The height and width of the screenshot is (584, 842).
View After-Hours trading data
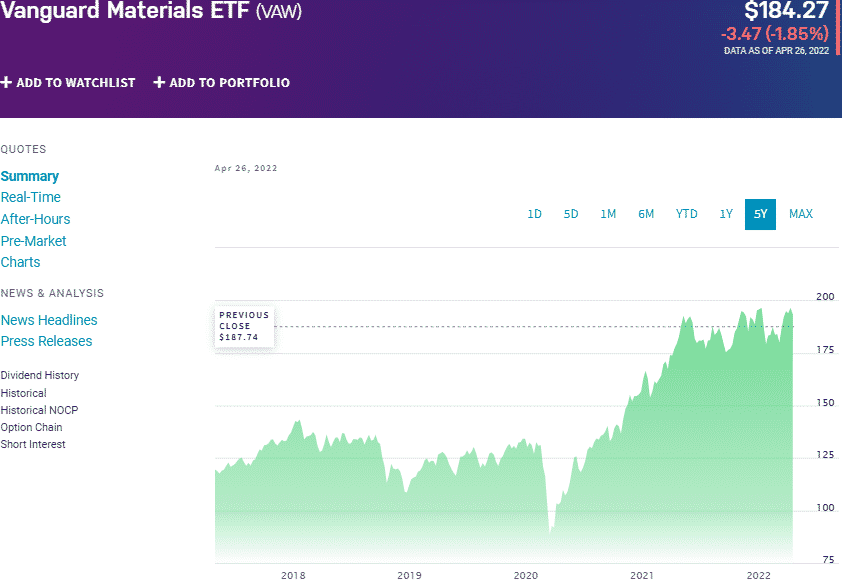pos(35,218)
